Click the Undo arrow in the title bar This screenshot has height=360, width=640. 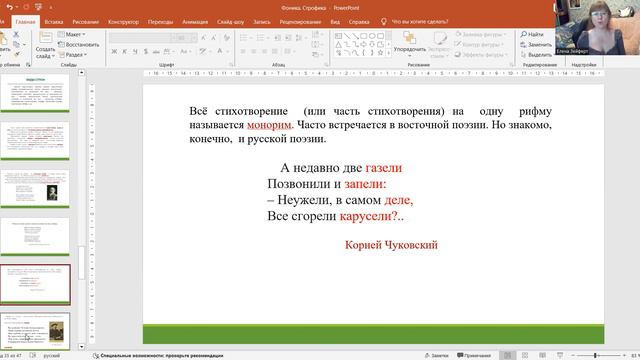coord(9,7)
